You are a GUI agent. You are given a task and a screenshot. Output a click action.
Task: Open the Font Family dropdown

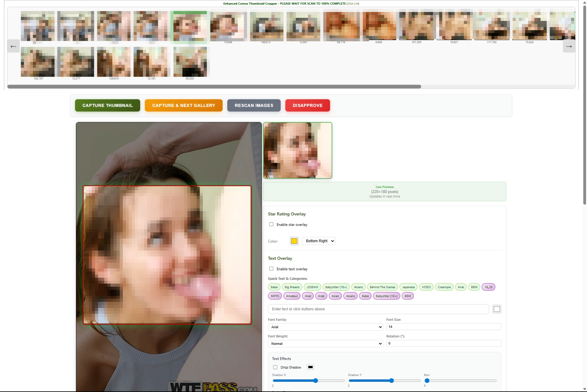(325, 327)
